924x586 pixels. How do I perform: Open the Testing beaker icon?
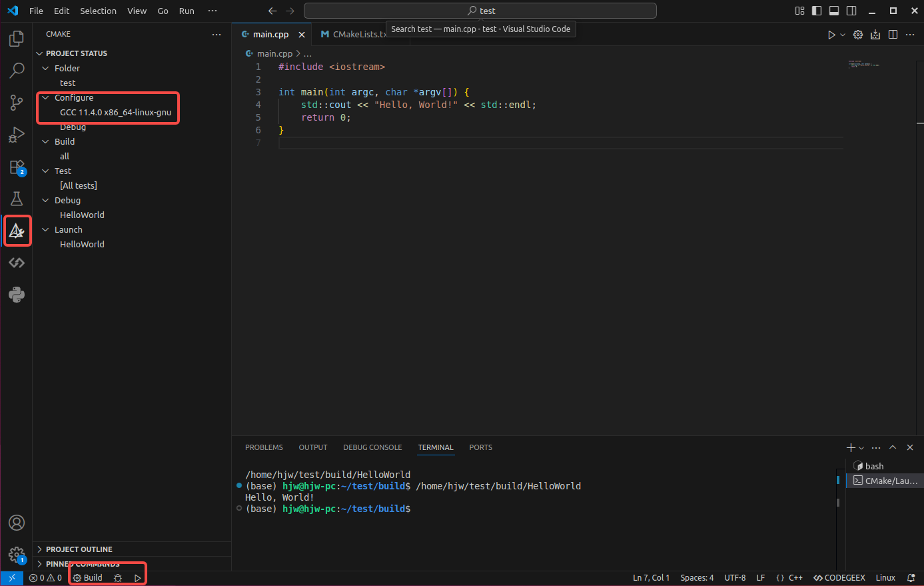click(16, 198)
